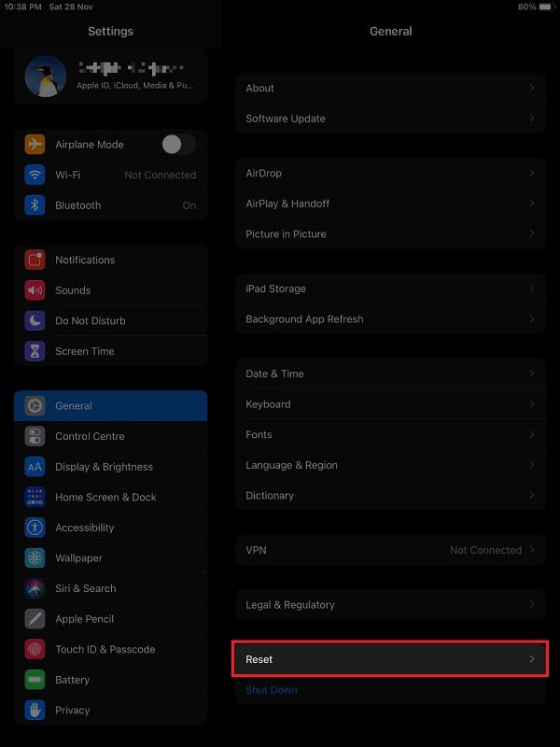The height and width of the screenshot is (747, 560).
Task: Expand the About row chevron
Action: (532, 88)
